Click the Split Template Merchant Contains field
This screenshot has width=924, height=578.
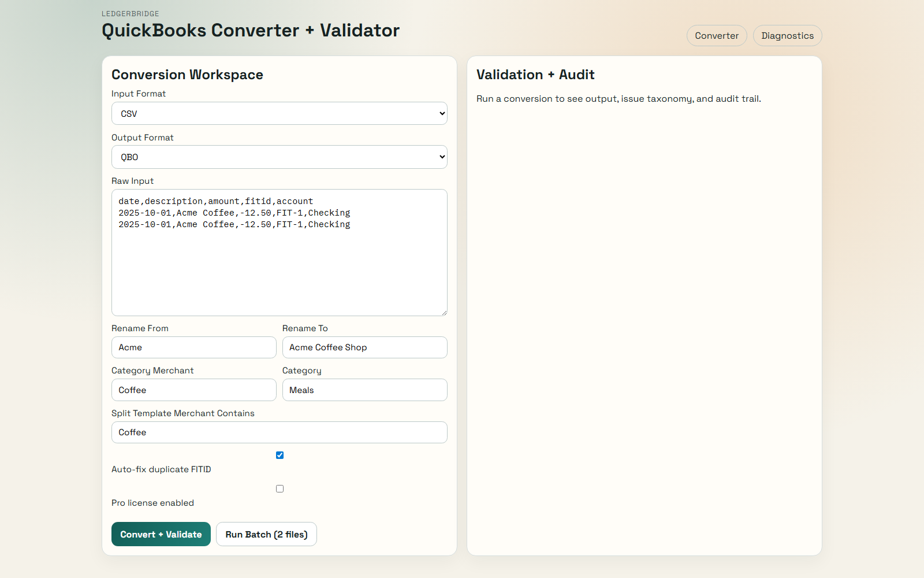[x=279, y=432]
